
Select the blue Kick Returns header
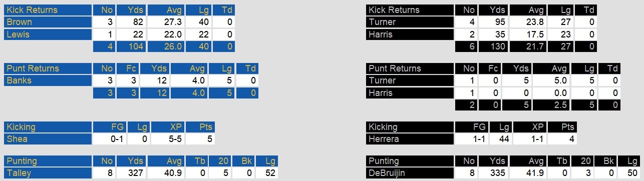click(48, 10)
